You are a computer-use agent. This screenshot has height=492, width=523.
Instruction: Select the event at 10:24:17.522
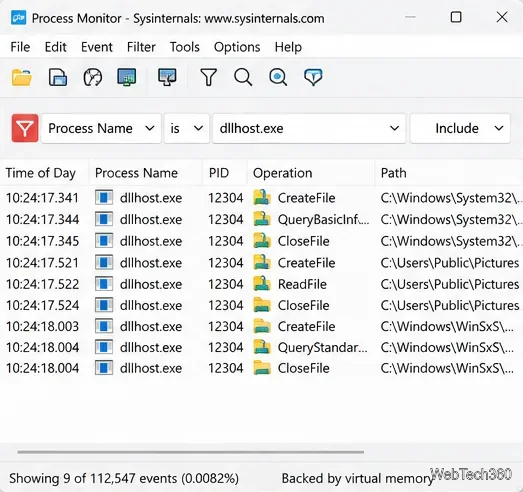click(262, 284)
